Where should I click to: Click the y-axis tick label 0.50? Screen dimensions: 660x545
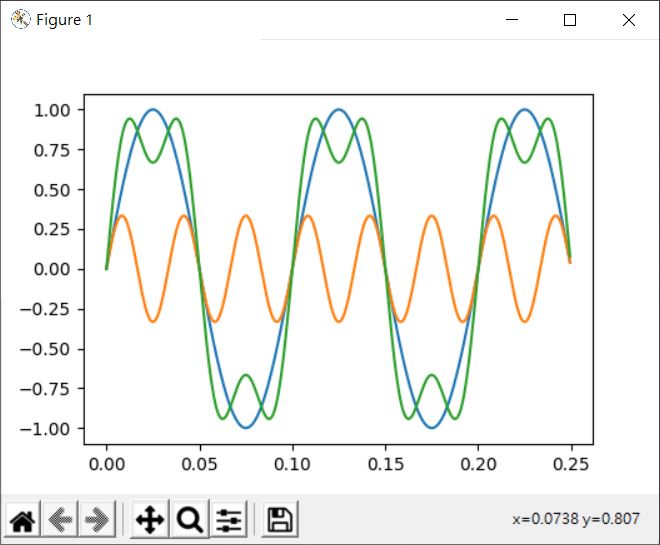pyautogui.click(x=52, y=190)
